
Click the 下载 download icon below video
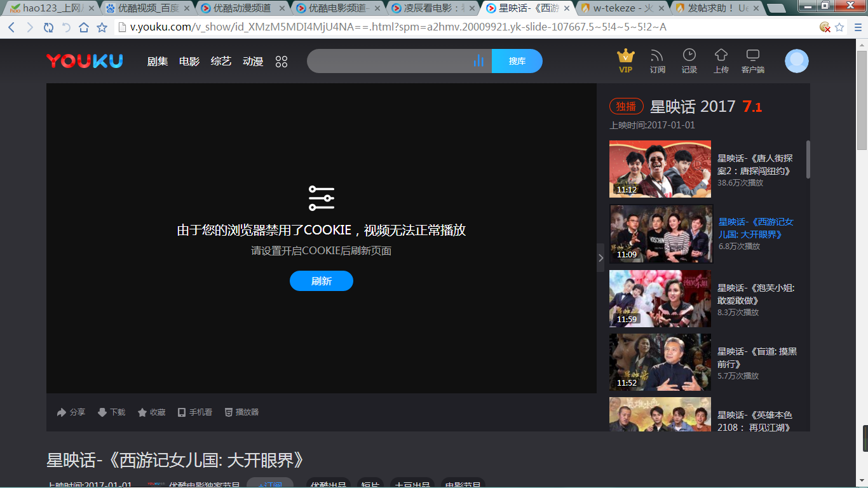click(102, 412)
